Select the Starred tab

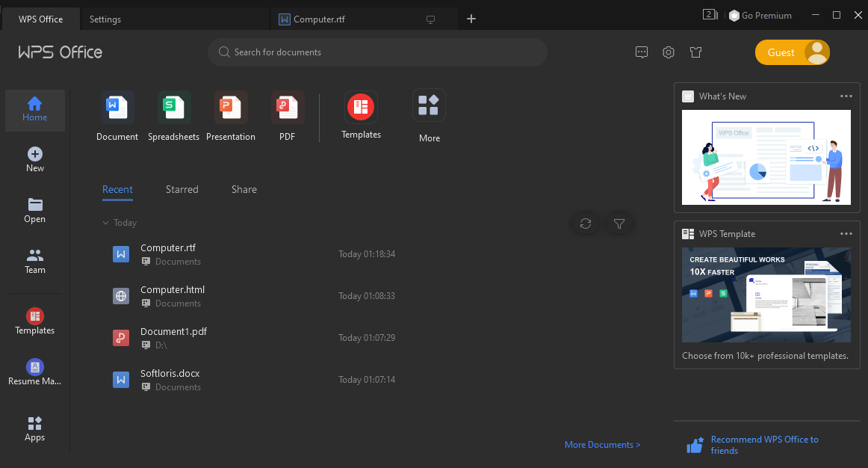coord(182,189)
